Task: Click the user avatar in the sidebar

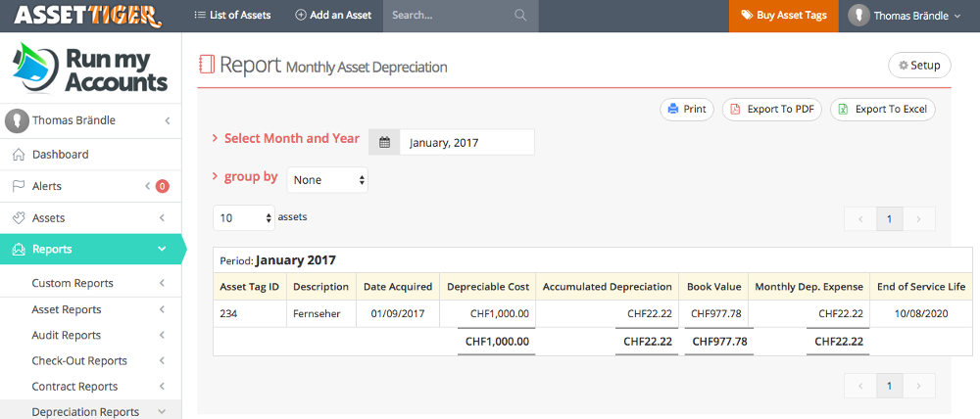Action: (16, 120)
